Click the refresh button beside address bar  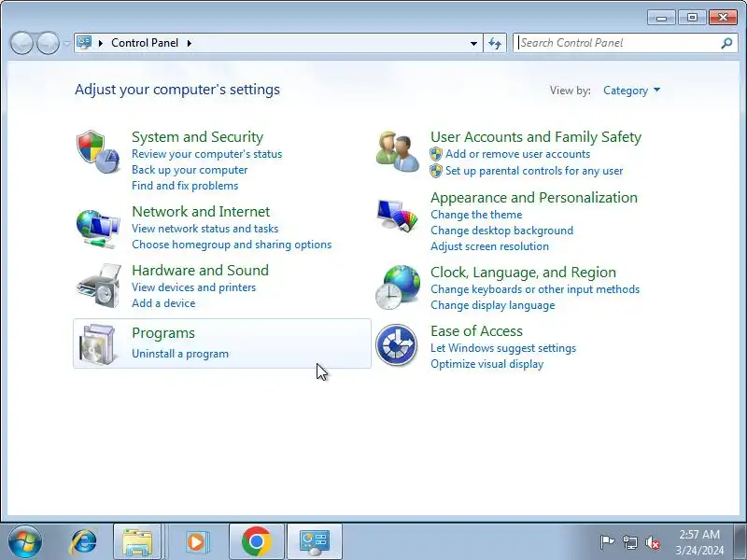point(495,43)
